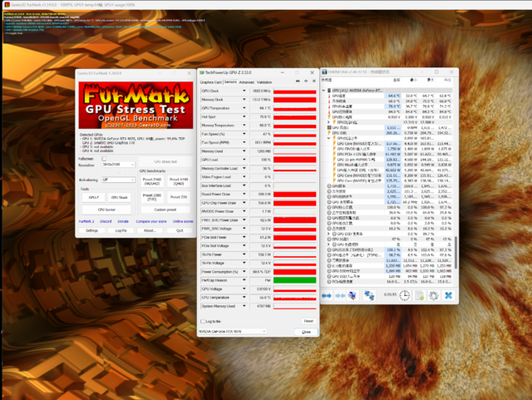Open Donate link in FurMark
This screenshot has width=532, height=400.
coord(123,221)
